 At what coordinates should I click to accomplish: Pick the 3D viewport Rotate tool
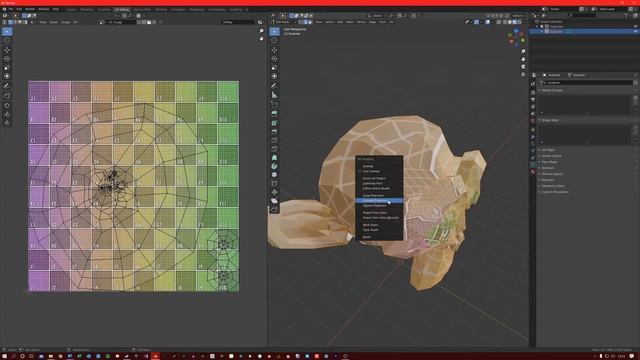click(x=274, y=58)
